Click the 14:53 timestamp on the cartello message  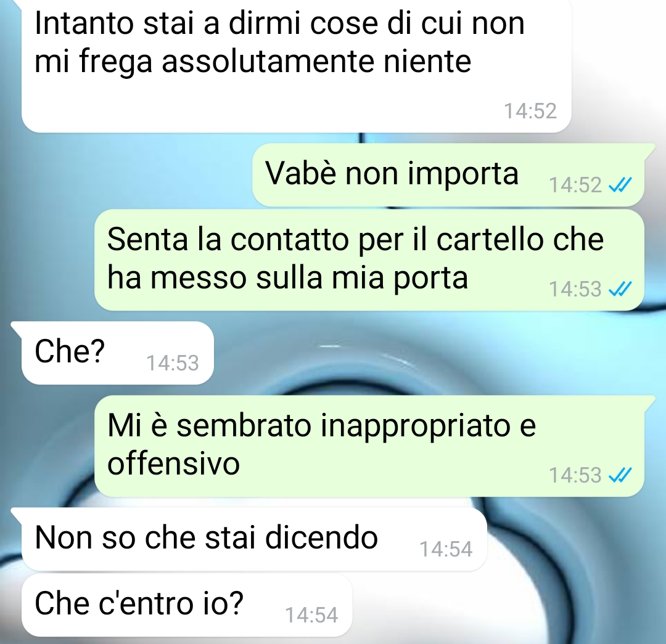(575, 290)
